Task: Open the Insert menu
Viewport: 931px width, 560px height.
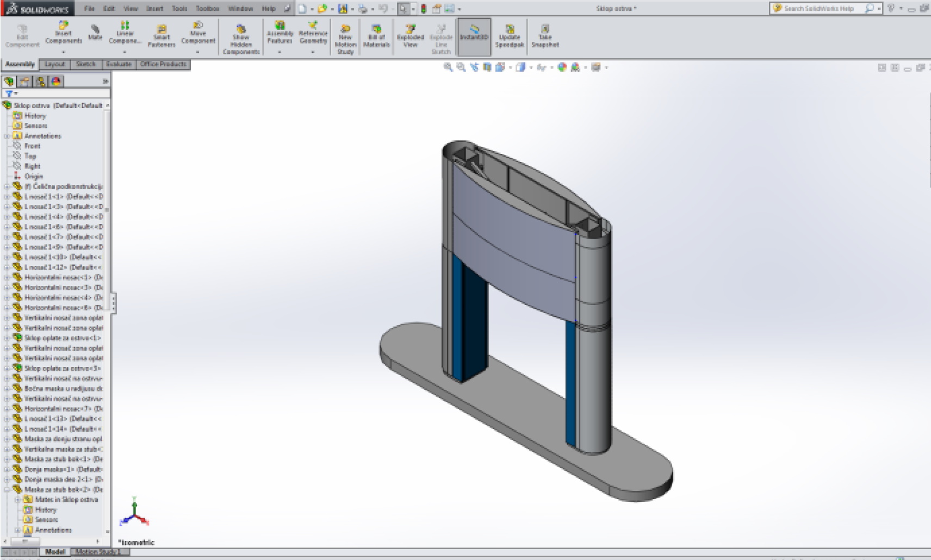Action: point(154,9)
